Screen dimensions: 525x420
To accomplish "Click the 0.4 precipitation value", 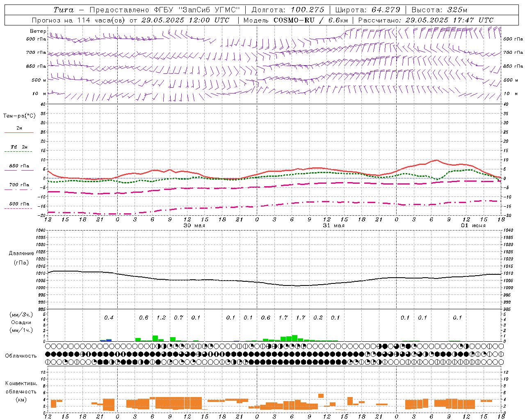I will tap(109, 317).
